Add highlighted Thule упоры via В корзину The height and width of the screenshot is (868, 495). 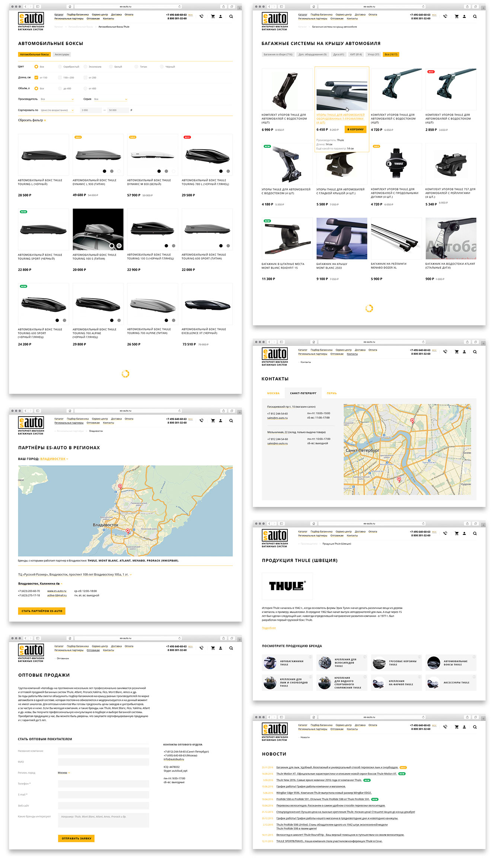tap(355, 130)
